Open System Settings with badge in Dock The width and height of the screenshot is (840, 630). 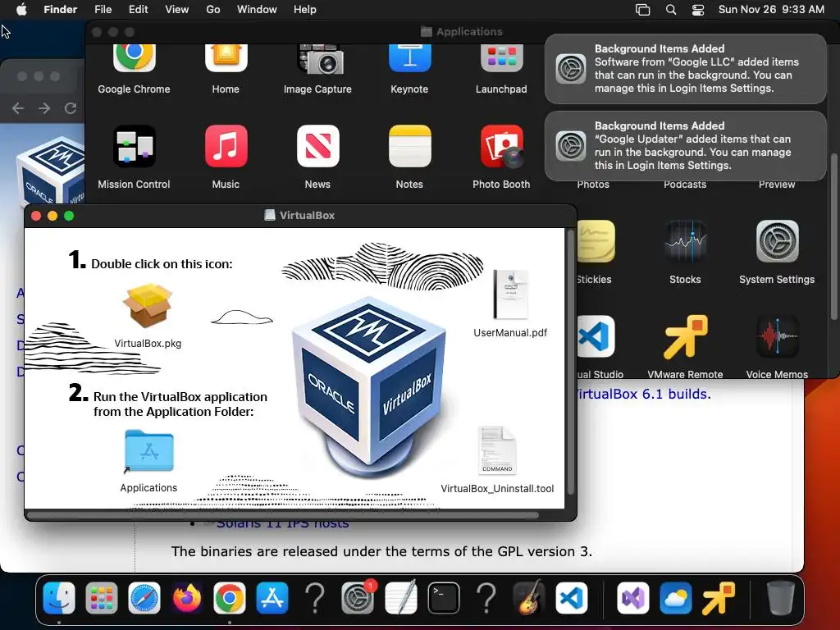[358, 598]
